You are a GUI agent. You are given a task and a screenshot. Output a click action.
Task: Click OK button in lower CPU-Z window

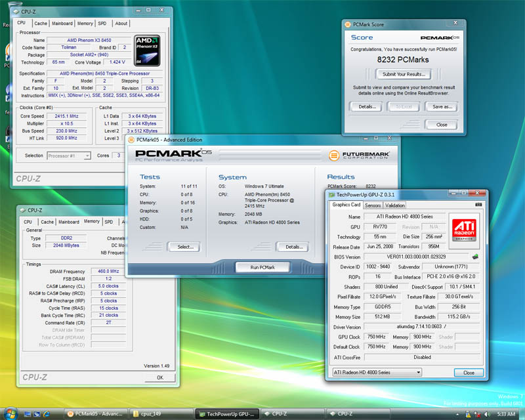pos(160,377)
